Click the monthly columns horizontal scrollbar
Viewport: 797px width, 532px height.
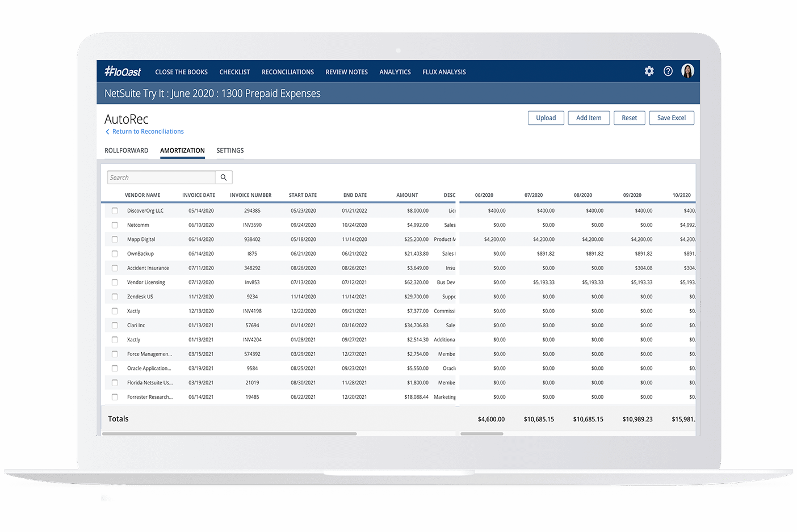pyautogui.click(x=482, y=434)
